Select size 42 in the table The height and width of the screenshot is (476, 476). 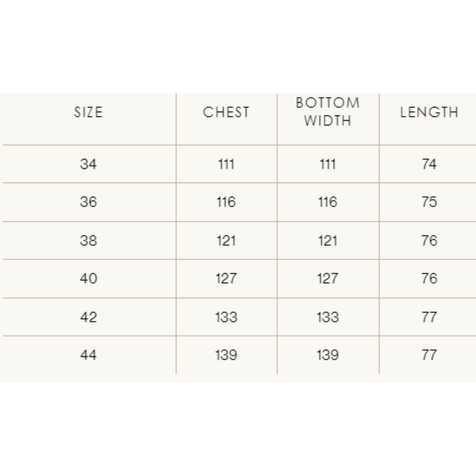click(88, 317)
